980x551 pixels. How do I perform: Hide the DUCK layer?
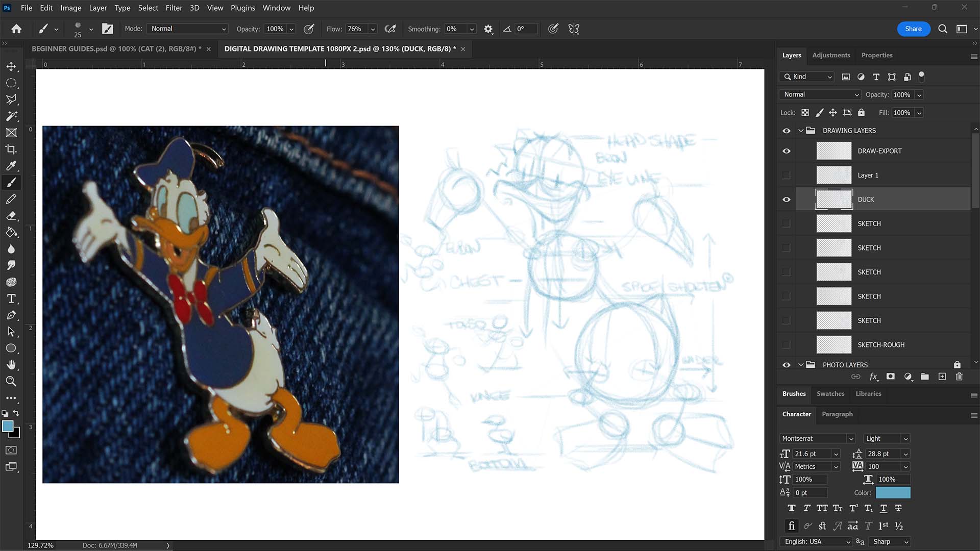coord(787,199)
